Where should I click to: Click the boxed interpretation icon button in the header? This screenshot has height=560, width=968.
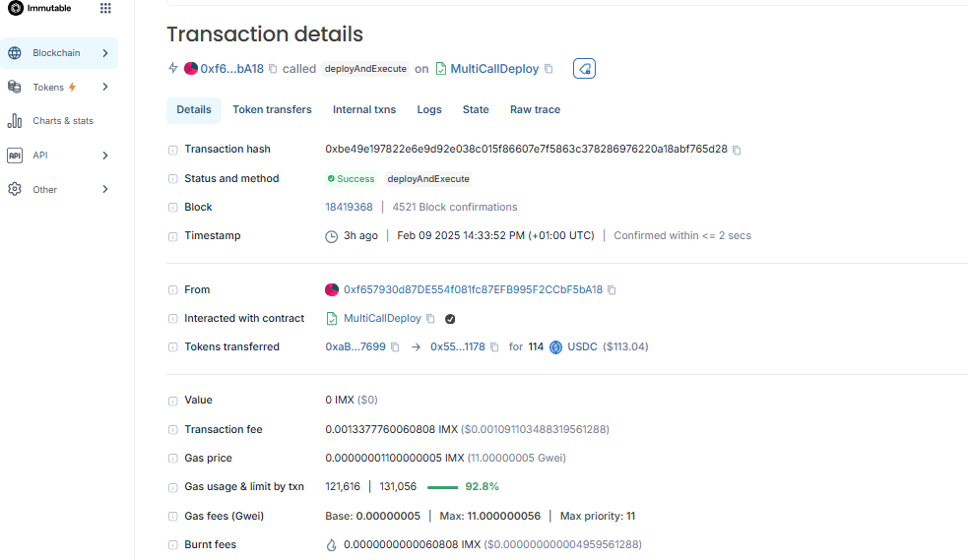(584, 69)
